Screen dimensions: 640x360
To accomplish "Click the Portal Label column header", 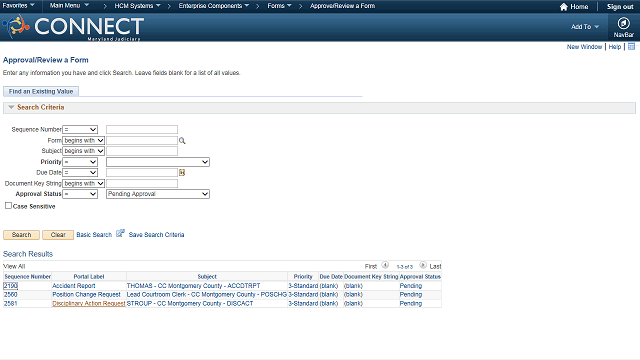I will tap(89, 277).
